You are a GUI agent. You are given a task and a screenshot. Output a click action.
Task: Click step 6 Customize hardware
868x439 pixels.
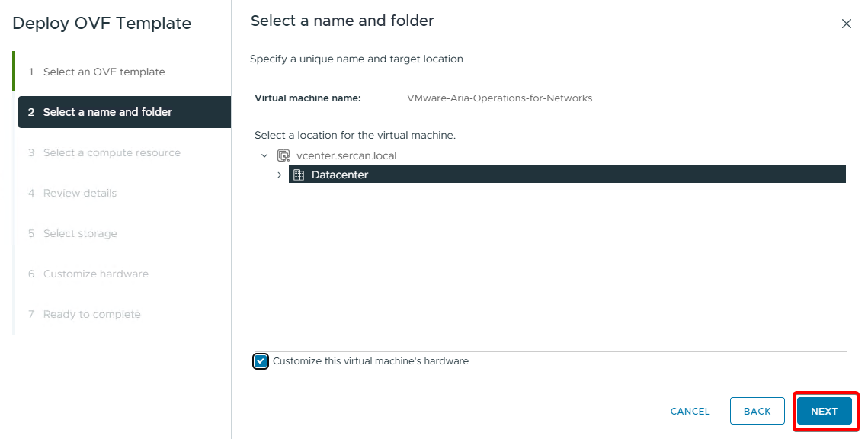click(95, 274)
